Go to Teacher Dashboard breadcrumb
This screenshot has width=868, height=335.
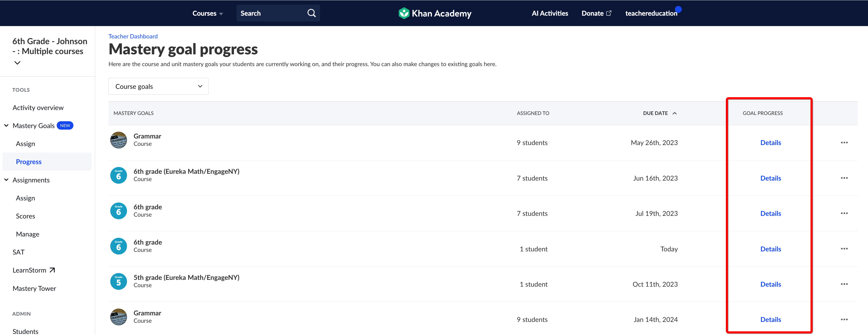(133, 36)
